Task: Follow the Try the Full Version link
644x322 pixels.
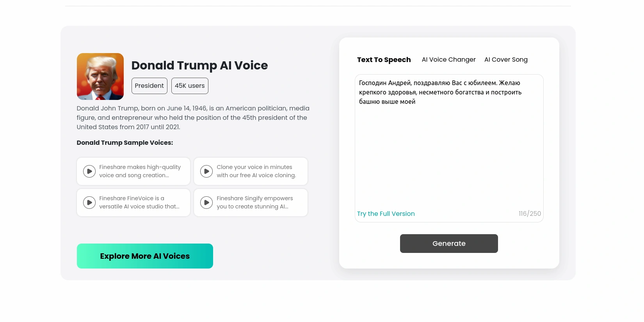Action: click(x=386, y=214)
